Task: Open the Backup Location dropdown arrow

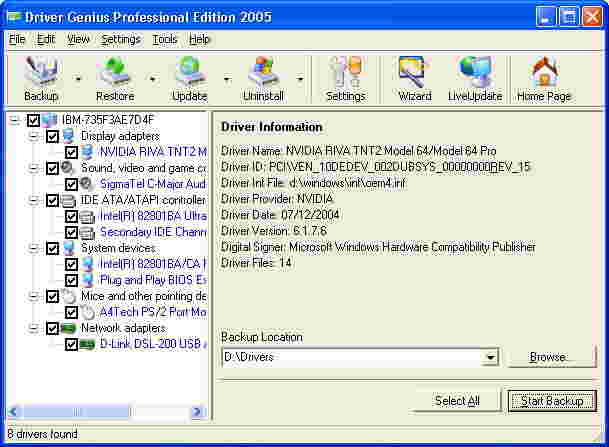Action: click(x=491, y=357)
